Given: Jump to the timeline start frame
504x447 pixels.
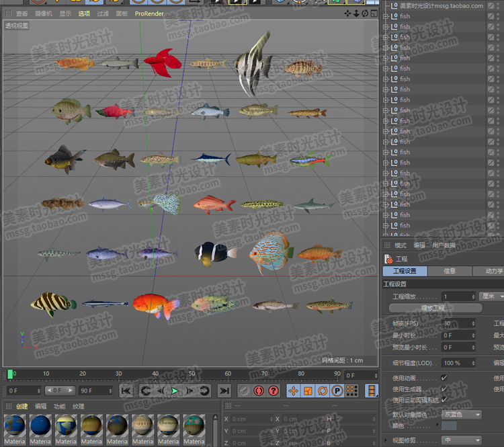Looking at the screenshot, I should [126, 391].
